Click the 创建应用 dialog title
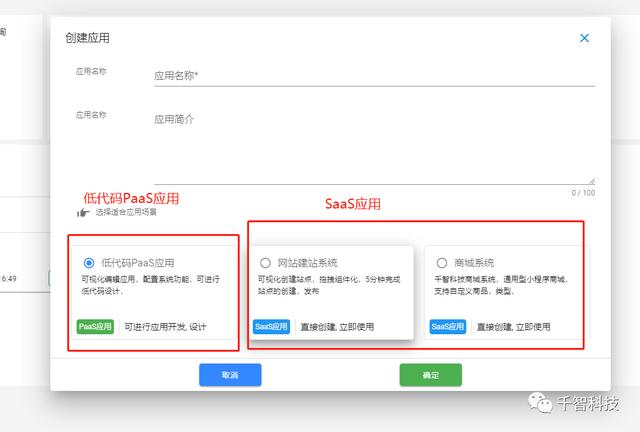 (87, 38)
